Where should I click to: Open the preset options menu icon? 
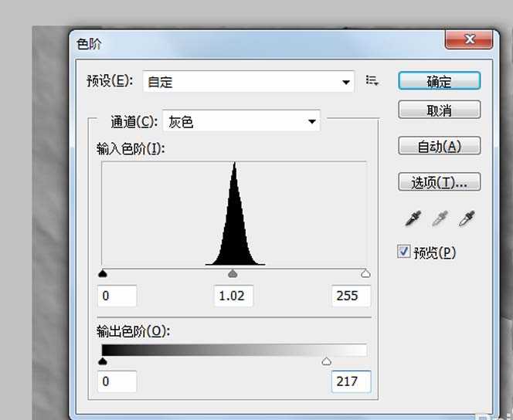372,80
